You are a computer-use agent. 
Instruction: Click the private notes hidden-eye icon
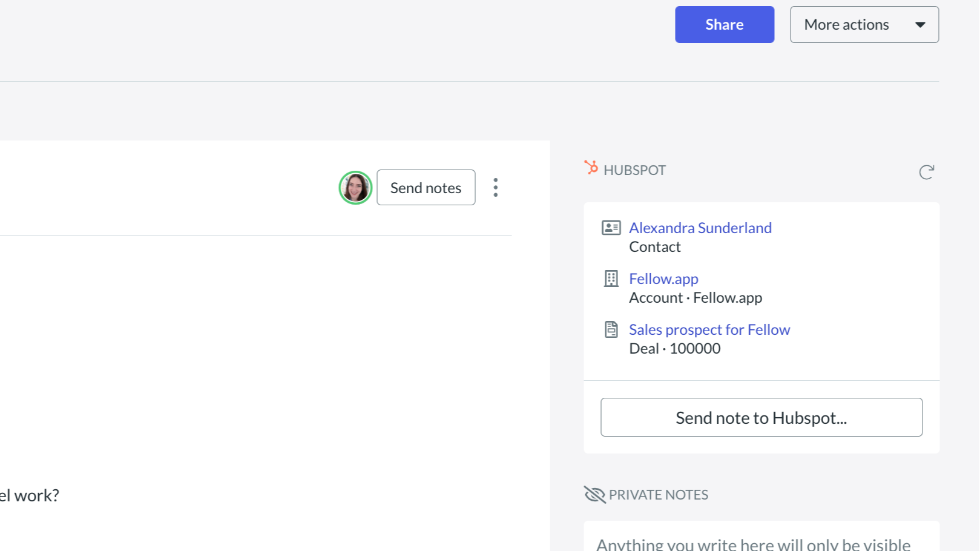coord(594,494)
